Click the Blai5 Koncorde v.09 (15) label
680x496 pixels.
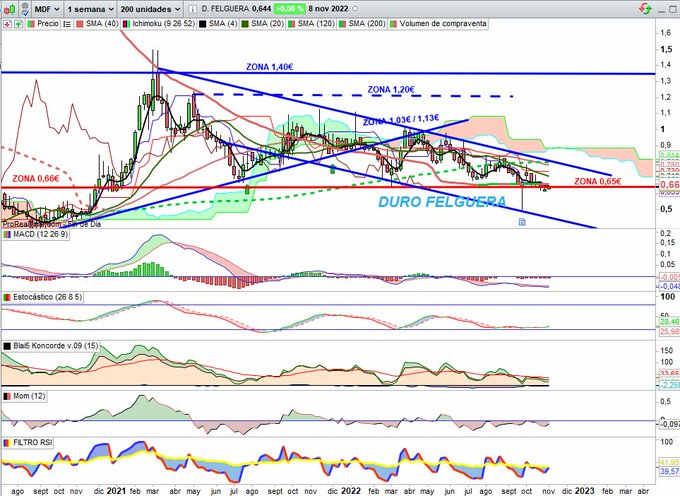click(56, 346)
